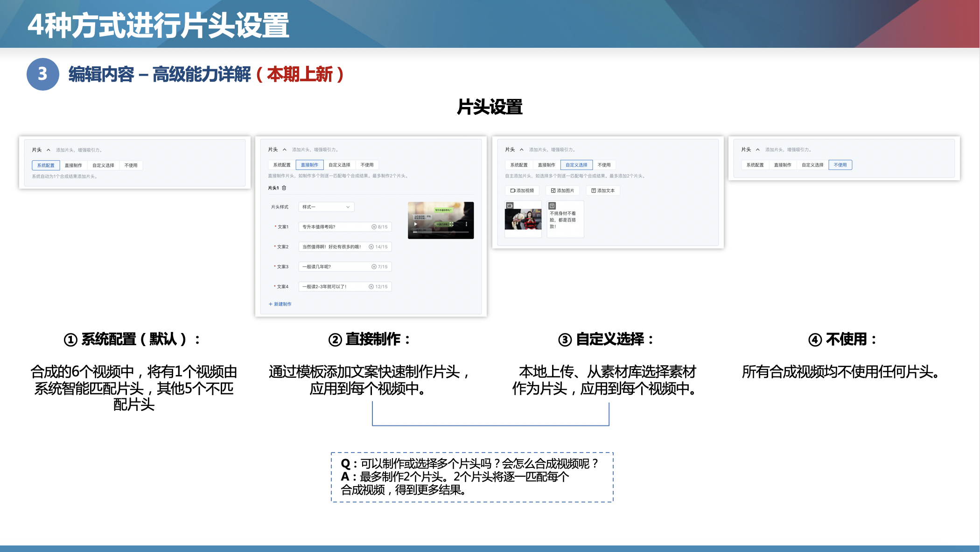Clear the 文案4 field with its X icon
Viewport: 980px width, 552px height.
pyautogui.click(x=371, y=287)
